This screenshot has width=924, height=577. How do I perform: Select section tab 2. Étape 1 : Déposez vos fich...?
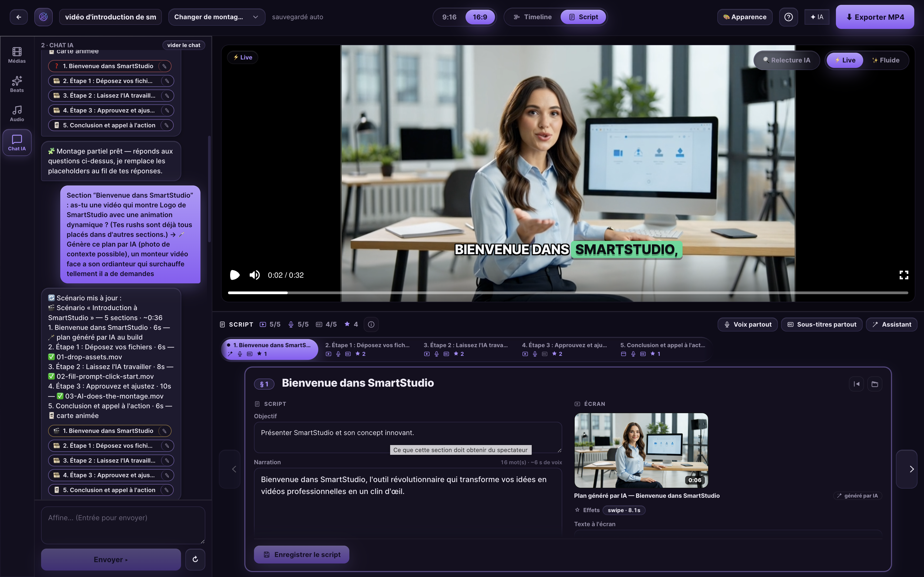(x=367, y=349)
